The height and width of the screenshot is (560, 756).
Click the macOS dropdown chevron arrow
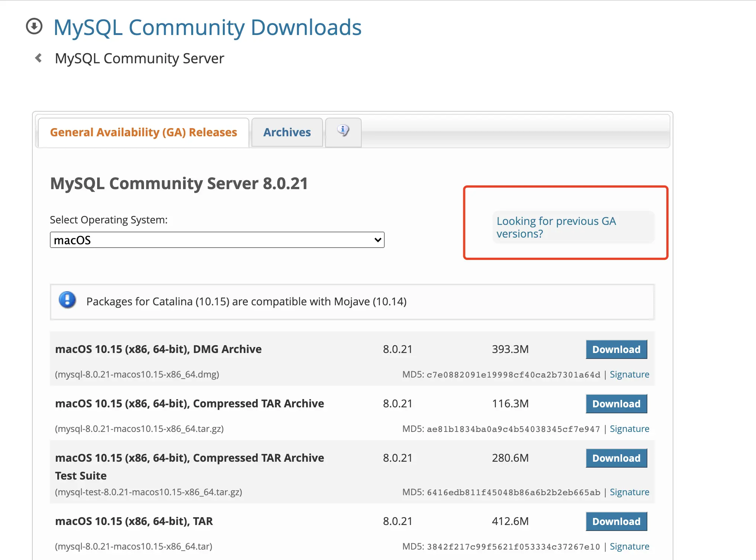coord(378,240)
